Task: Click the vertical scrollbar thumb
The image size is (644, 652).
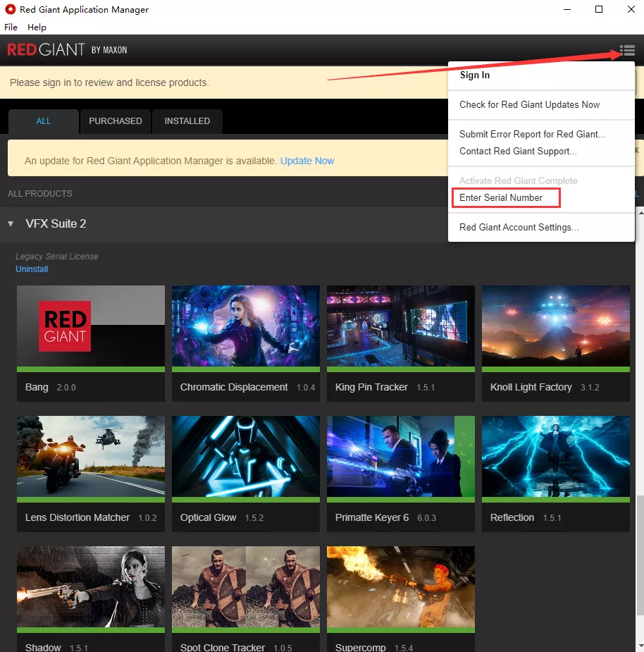Action: 640,555
